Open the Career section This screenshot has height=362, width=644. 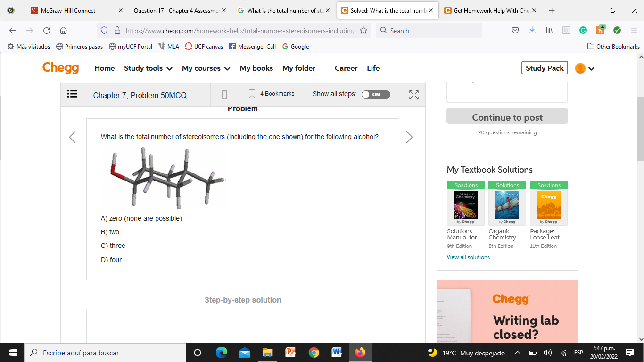346,68
